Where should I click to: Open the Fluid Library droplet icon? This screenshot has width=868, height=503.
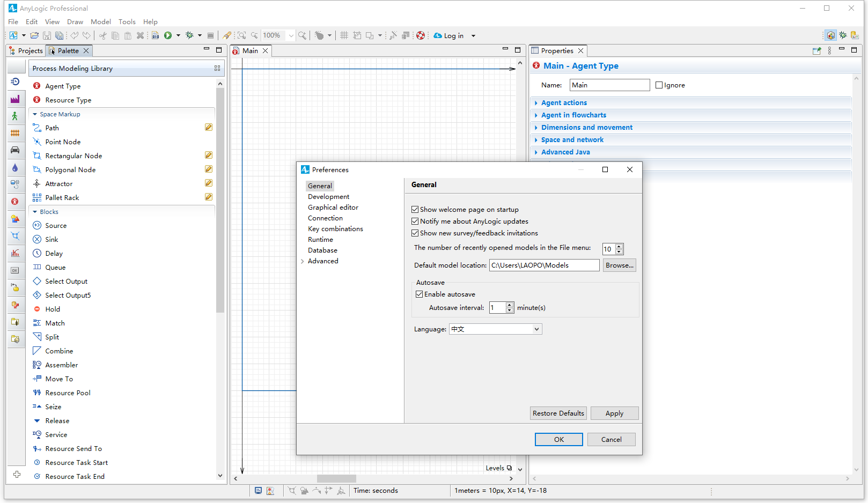15,167
